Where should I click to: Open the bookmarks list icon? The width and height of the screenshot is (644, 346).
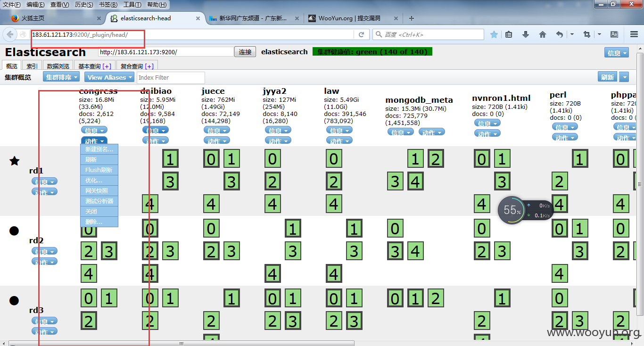point(508,34)
